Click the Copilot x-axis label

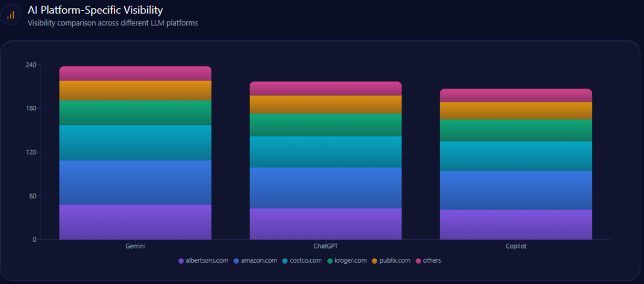(516, 246)
